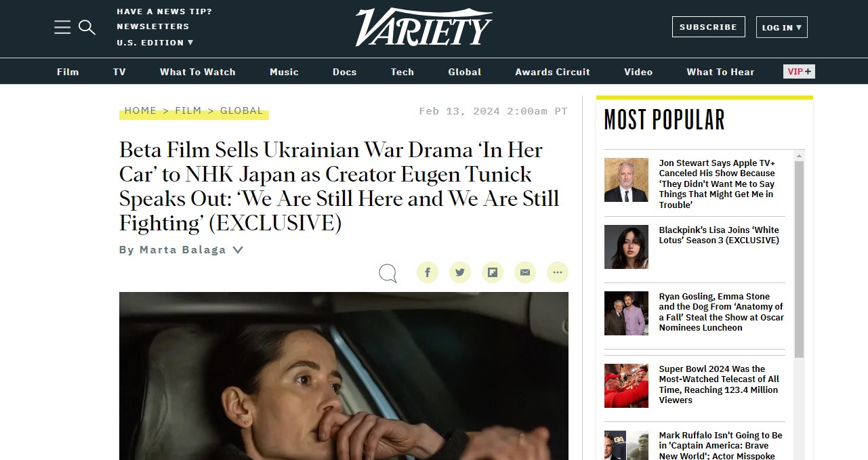Open the comments speech bubble icon

[x=388, y=273]
